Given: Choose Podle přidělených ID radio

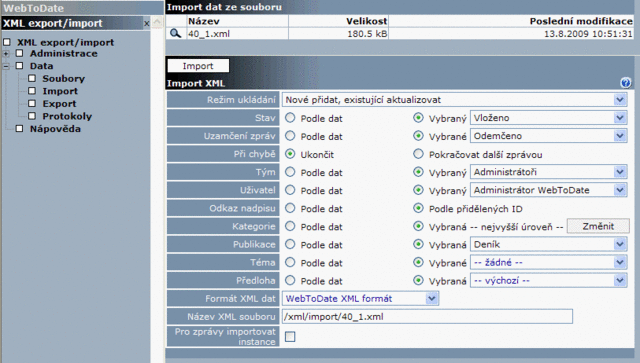Looking at the screenshot, I should pos(418,208).
